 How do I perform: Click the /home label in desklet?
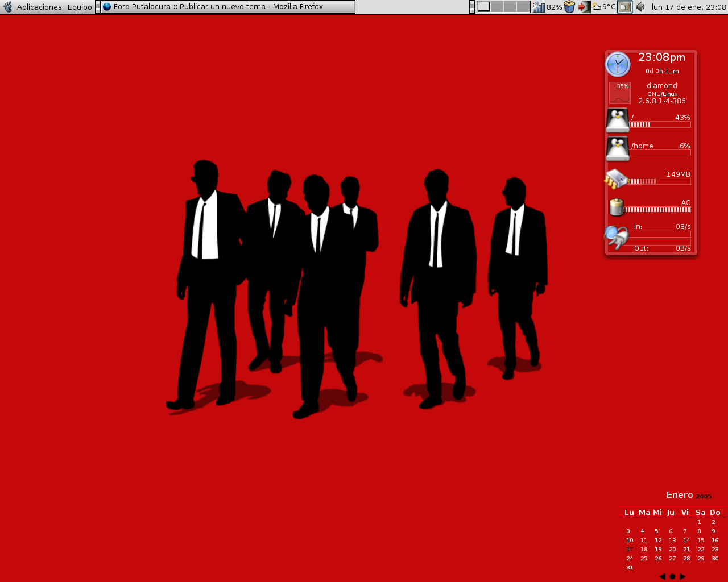(x=642, y=146)
